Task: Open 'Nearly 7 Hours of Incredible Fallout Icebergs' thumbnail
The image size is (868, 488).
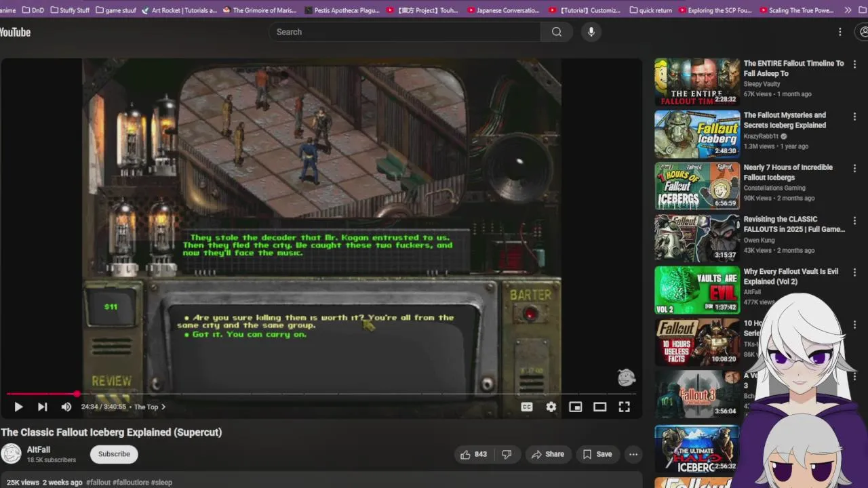Action: 696,186
